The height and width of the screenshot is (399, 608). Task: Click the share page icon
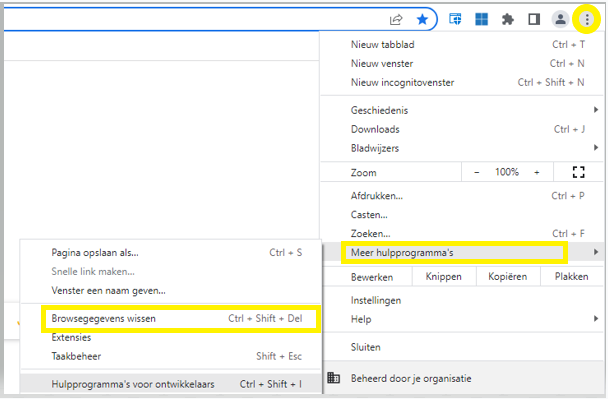396,19
